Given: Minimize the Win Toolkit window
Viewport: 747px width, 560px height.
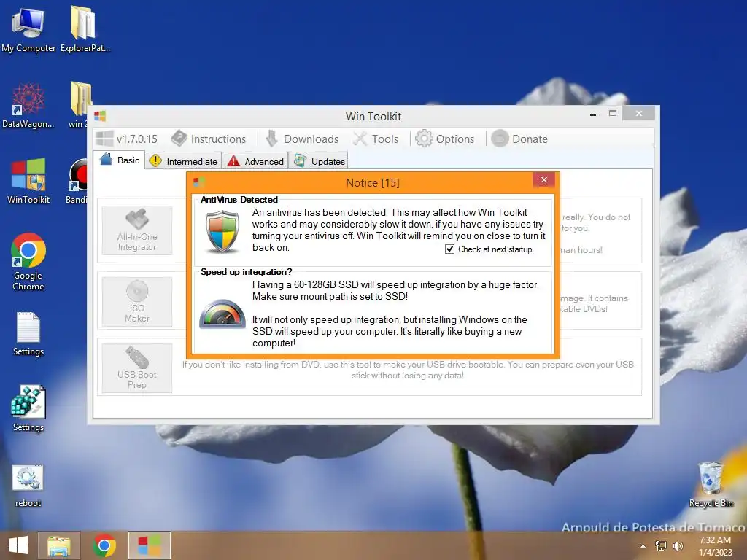Looking at the screenshot, I should click(593, 114).
